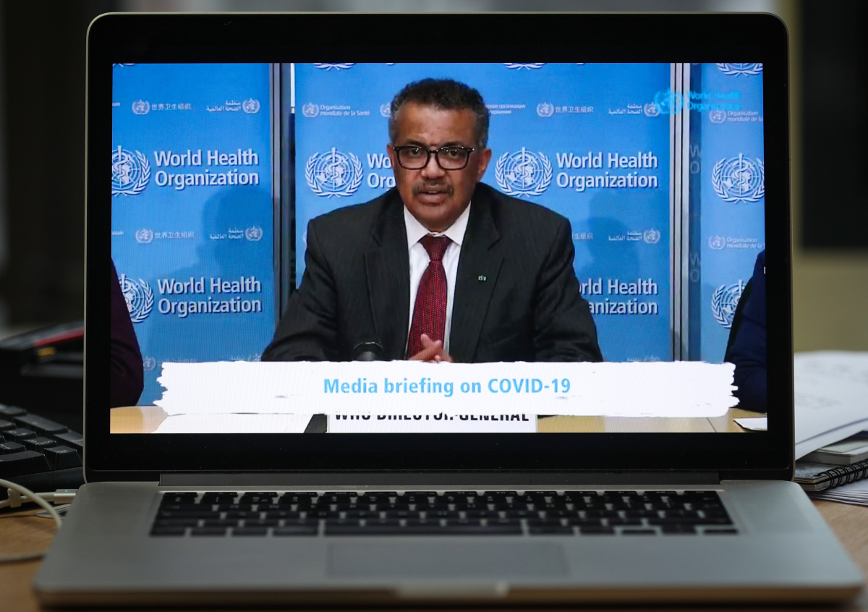Click the laptop keyboard

[443, 512]
